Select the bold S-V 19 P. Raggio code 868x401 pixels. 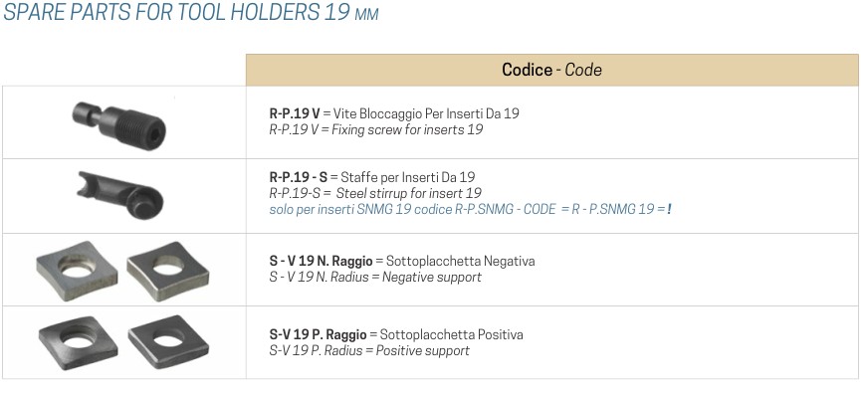[319, 335]
